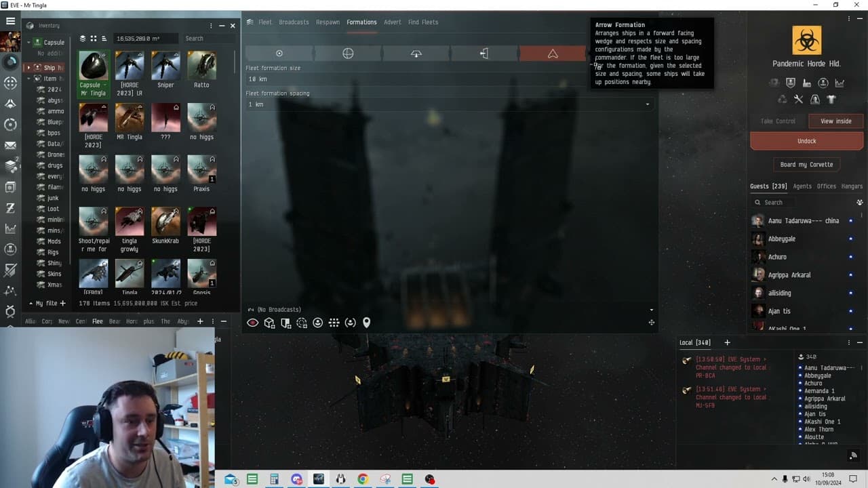868x488 pixels.
Task: Expand the broadcast history arrow
Action: (x=651, y=310)
